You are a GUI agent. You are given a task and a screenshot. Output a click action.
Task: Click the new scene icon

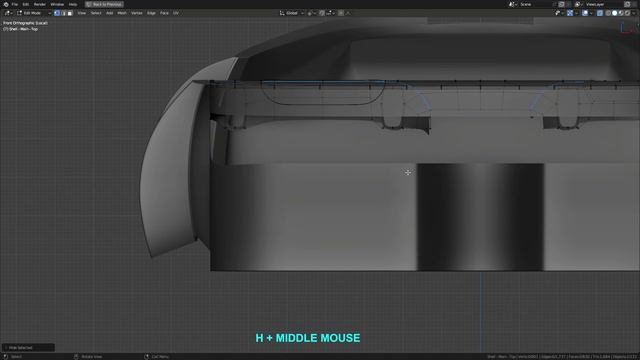click(561, 4)
